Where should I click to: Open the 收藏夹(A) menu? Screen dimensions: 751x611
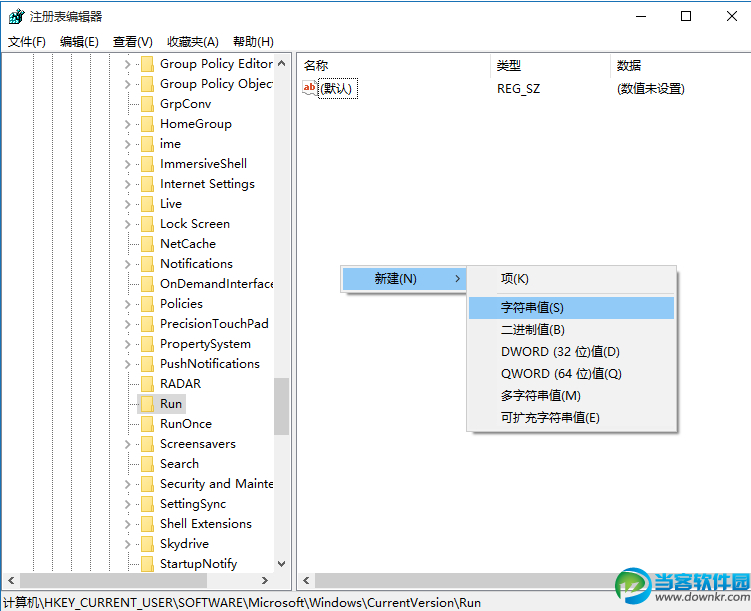pos(193,42)
